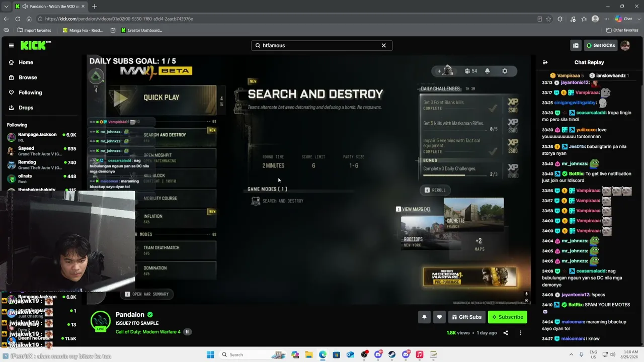Open the taskbar volume control
Viewport: 644px width, 362px height.
613,355
